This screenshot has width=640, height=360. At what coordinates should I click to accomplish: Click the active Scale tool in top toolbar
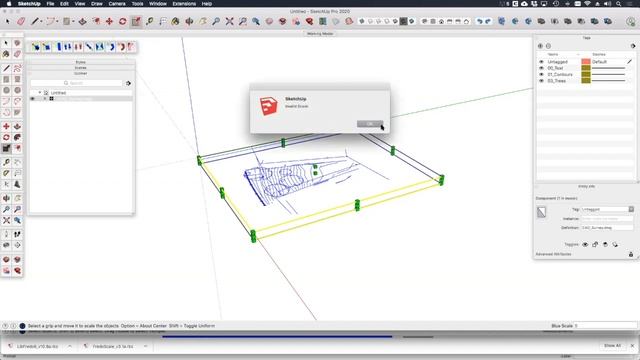[x=136, y=21]
